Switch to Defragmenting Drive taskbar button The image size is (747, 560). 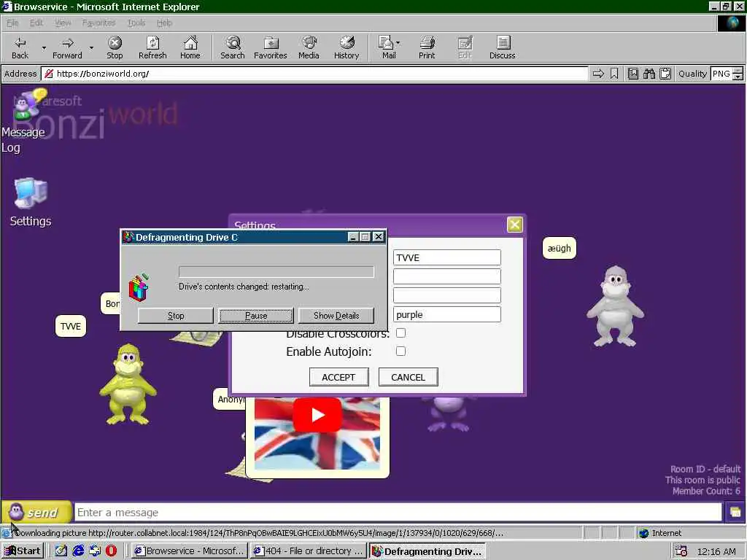click(x=427, y=551)
